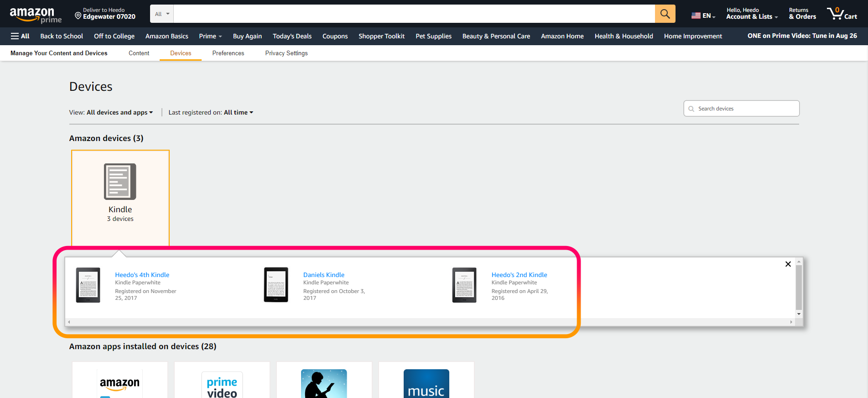Screen dimensions: 868x398
Task: Open Daniels Kindle link
Action: (x=324, y=275)
